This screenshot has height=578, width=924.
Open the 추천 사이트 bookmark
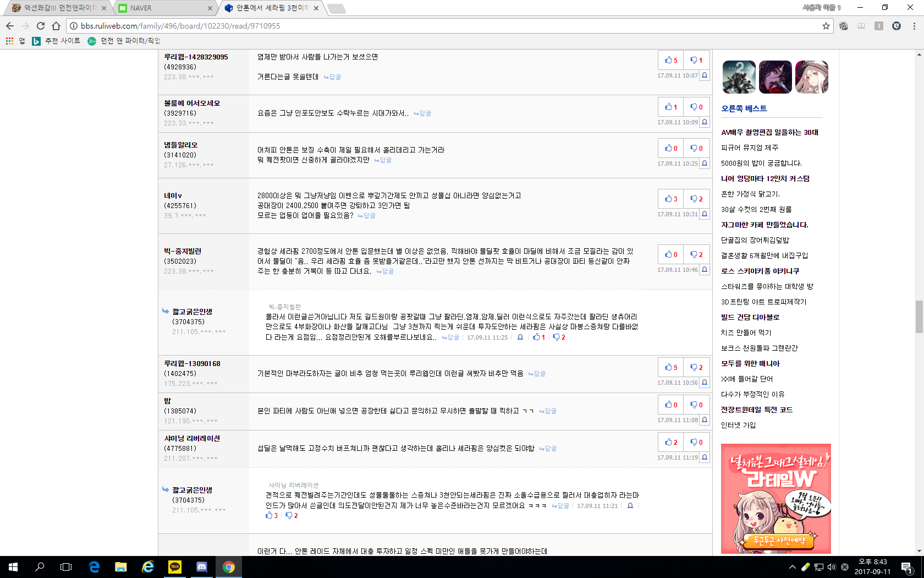pos(57,41)
